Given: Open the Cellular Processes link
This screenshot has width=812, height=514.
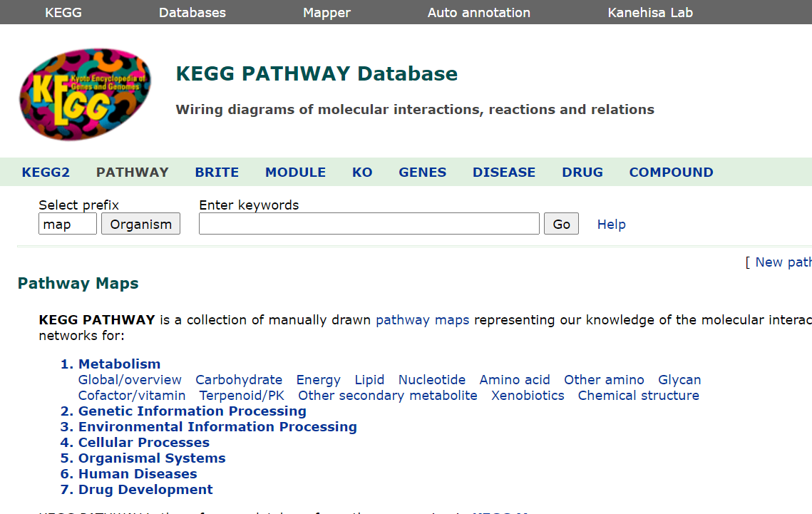Looking at the screenshot, I should [143, 443].
